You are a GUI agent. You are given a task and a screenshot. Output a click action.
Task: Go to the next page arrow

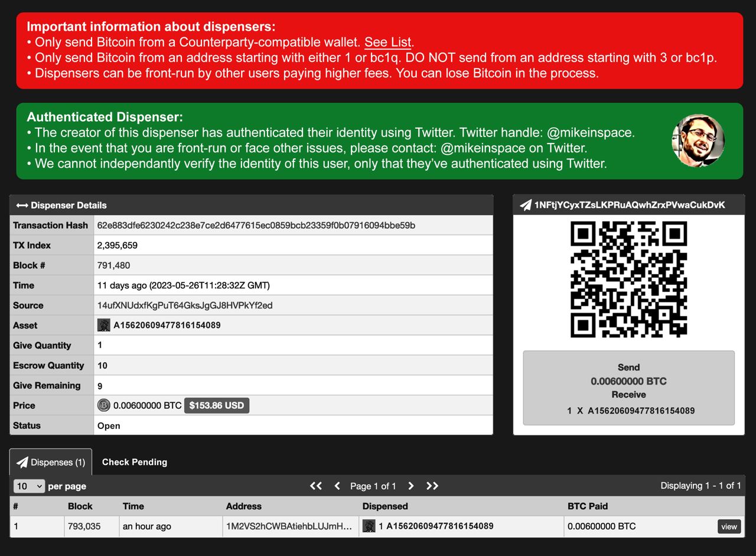[x=411, y=486]
